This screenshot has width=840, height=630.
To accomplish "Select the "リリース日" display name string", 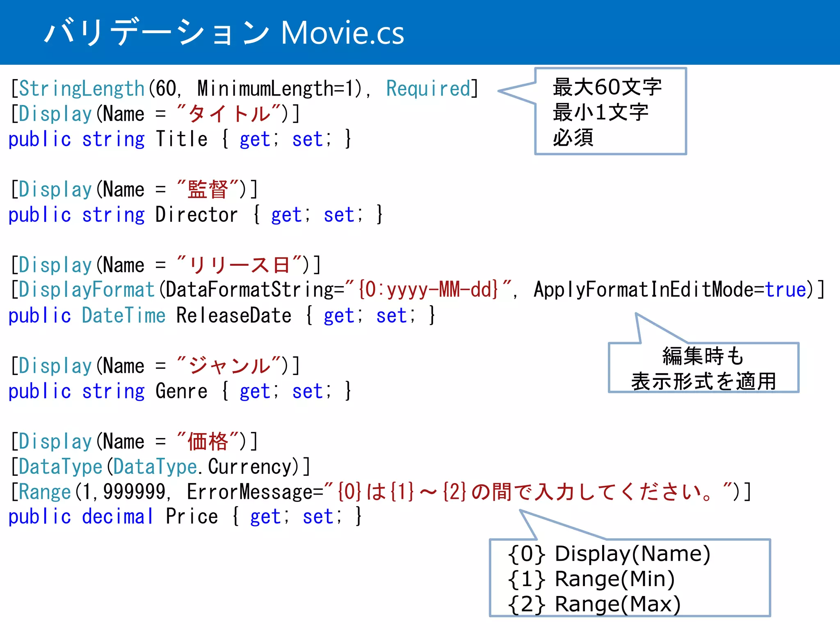I will (x=240, y=265).
